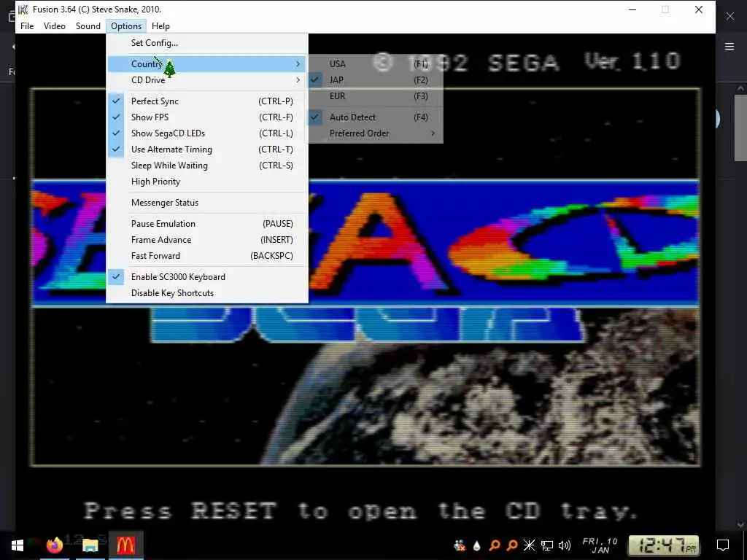Select JAP country region
The image size is (747, 560).
point(376,80)
